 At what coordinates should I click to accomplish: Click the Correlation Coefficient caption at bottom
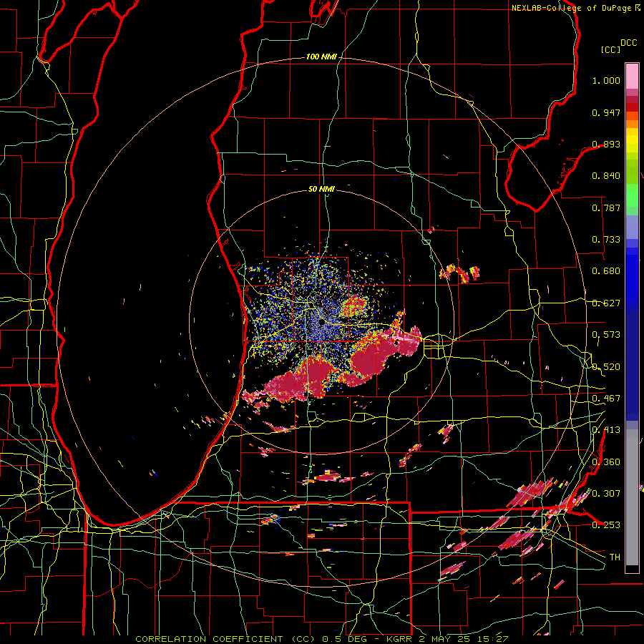(321, 639)
